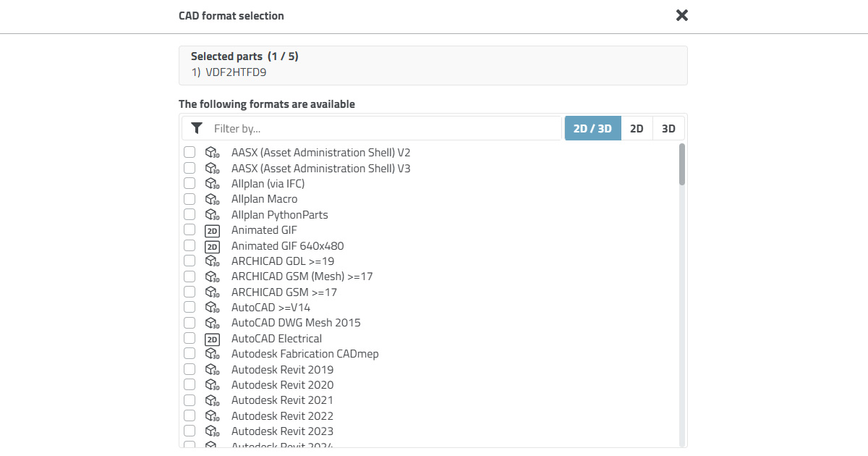Close the CAD format selection dialog
The height and width of the screenshot is (456, 868).
point(681,15)
